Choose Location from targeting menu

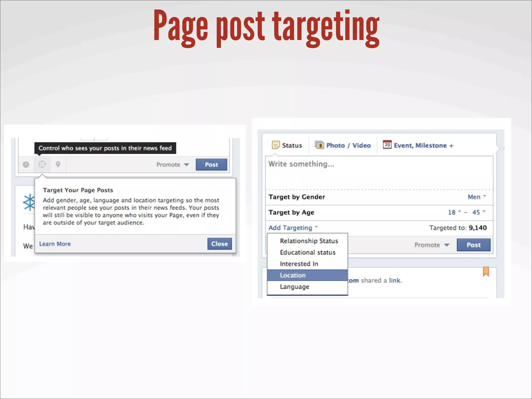point(307,275)
